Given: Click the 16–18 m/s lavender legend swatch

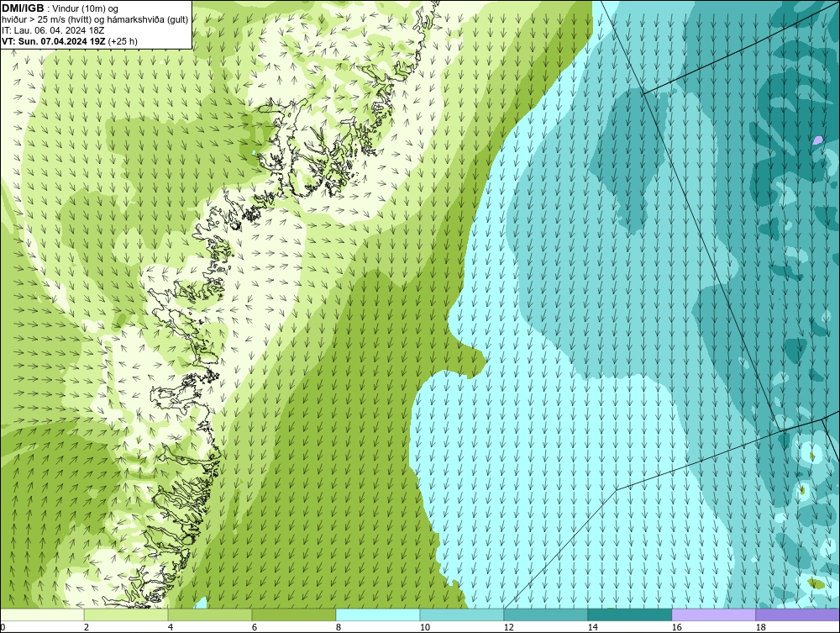Looking at the screenshot, I should point(713,615).
